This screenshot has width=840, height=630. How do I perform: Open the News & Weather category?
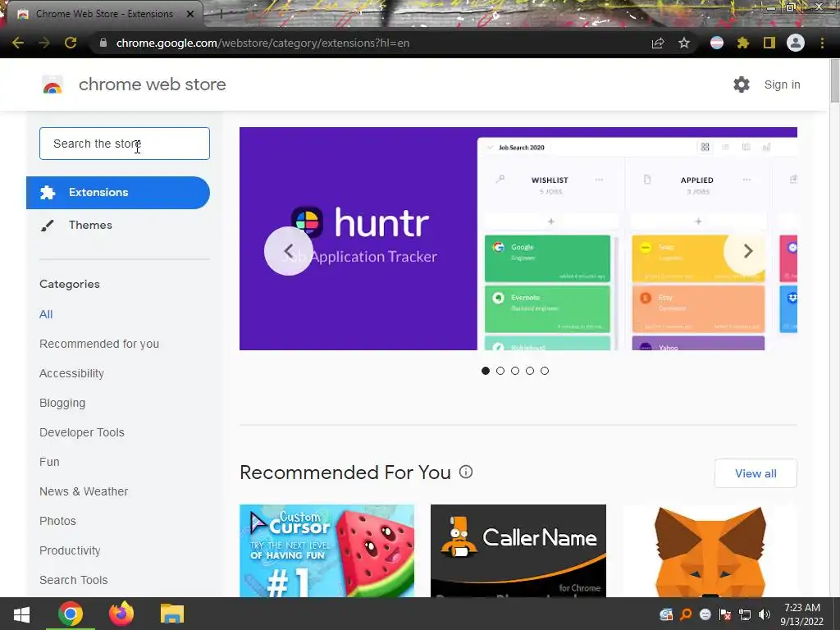pyautogui.click(x=84, y=491)
